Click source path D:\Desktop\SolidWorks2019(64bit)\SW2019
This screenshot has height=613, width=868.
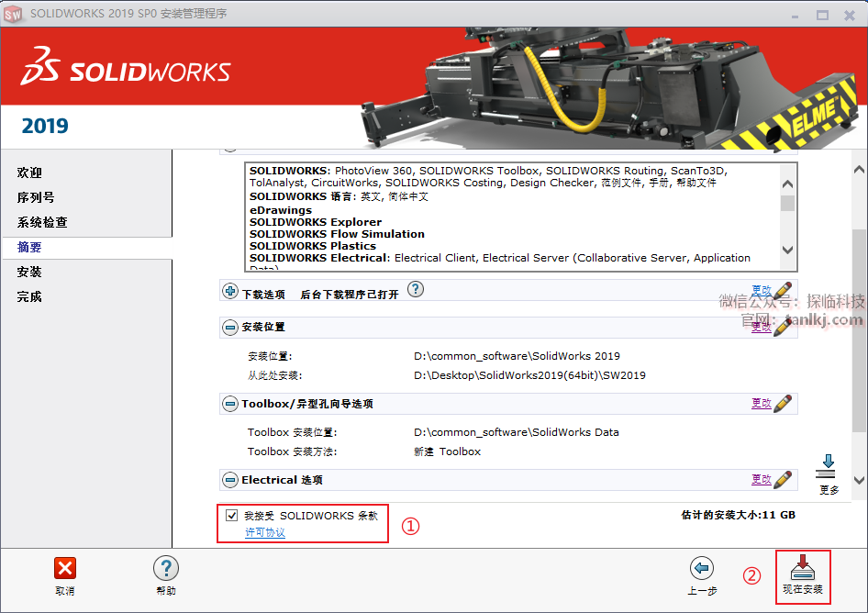click(x=529, y=375)
